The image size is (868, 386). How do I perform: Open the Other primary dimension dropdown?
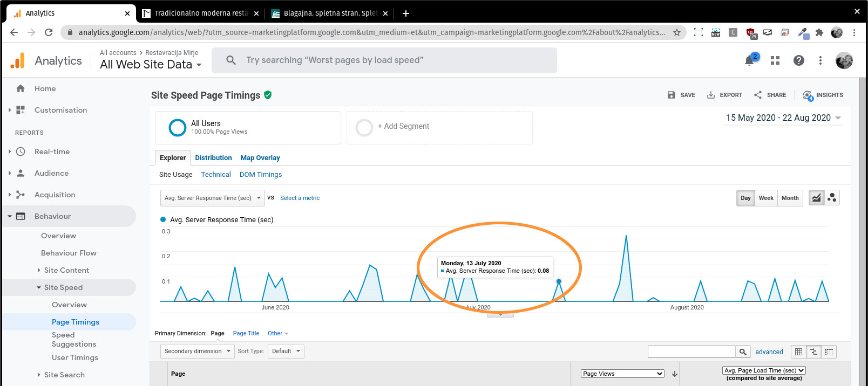(278, 333)
